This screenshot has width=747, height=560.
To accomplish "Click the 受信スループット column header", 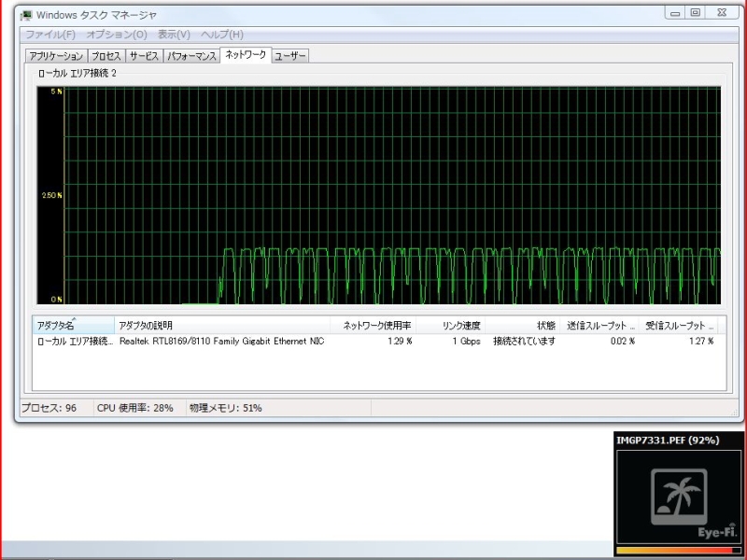I will (x=679, y=325).
